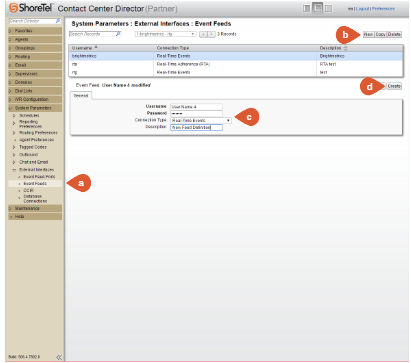411x363 pixels.
Task: Go to the next record arrow
Action: pyautogui.click(x=211, y=34)
